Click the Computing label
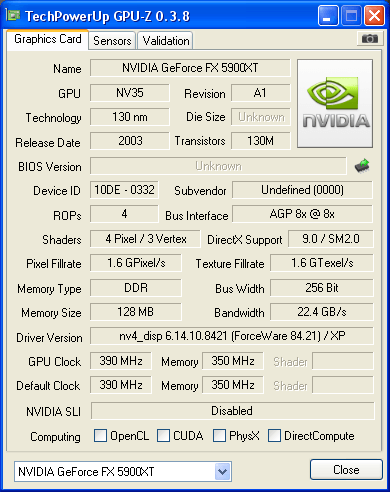This screenshot has height=492, width=390. point(55,437)
